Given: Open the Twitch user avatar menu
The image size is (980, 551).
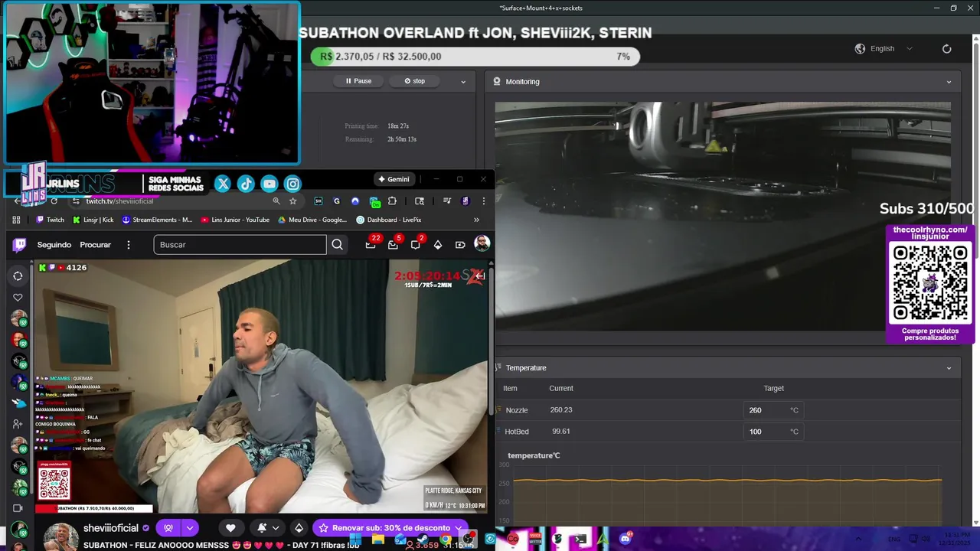Looking at the screenshot, I should click(482, 244).
